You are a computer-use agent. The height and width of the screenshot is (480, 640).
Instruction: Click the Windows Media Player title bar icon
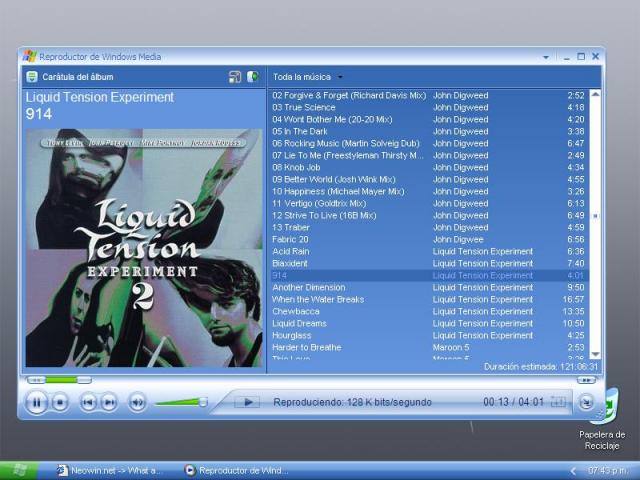[x=29, y=56]
